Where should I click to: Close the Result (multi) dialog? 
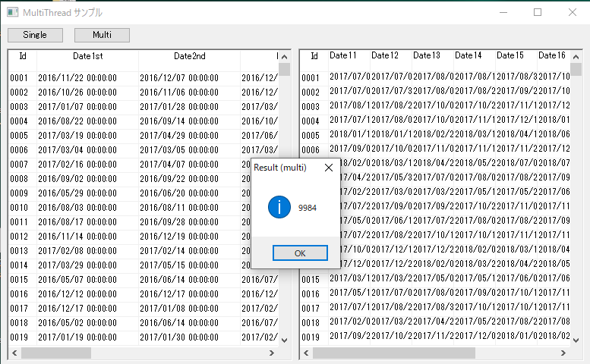click(329, 168)
